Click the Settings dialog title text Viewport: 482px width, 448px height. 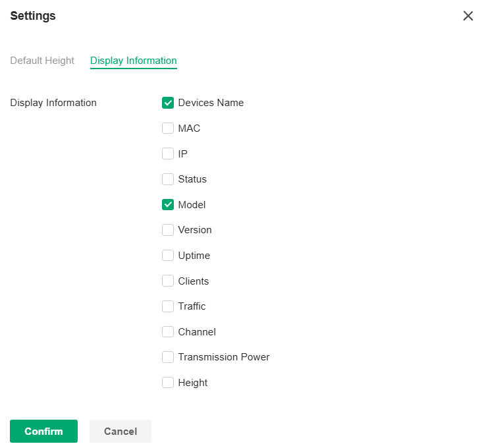click(33, 16)
